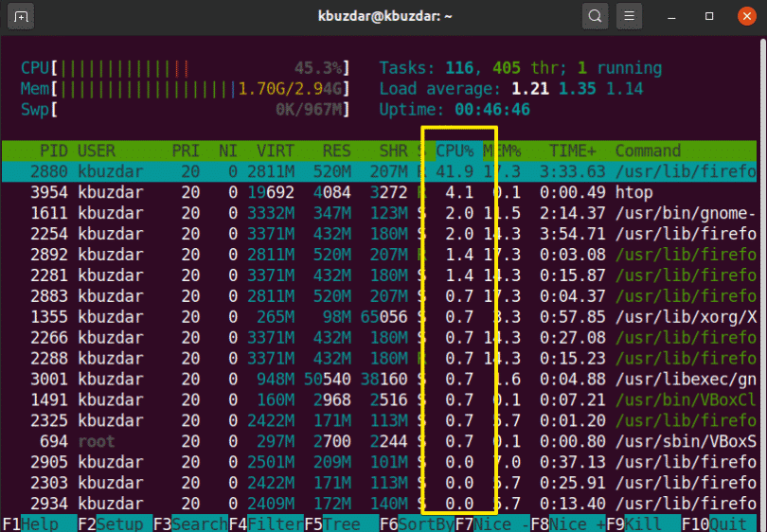Click the Tasks count line
This screenshot has width=767, height=532.
521,68
